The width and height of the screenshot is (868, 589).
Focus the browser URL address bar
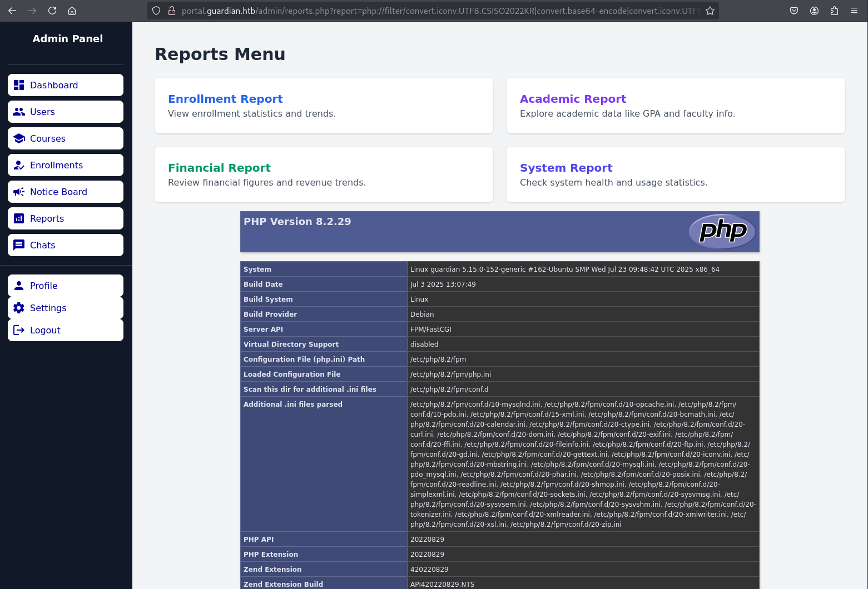[439, 11]
